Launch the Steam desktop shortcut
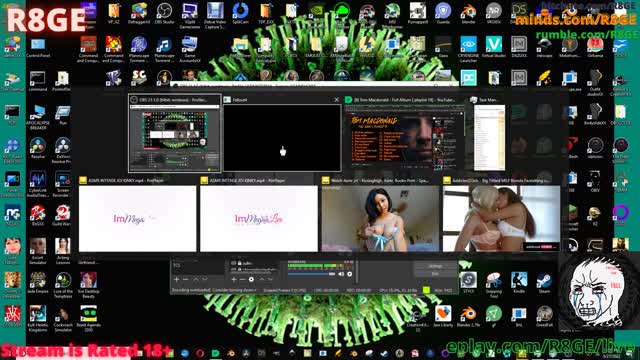Viewport: 640px width, 360px height. coord(544,283)
